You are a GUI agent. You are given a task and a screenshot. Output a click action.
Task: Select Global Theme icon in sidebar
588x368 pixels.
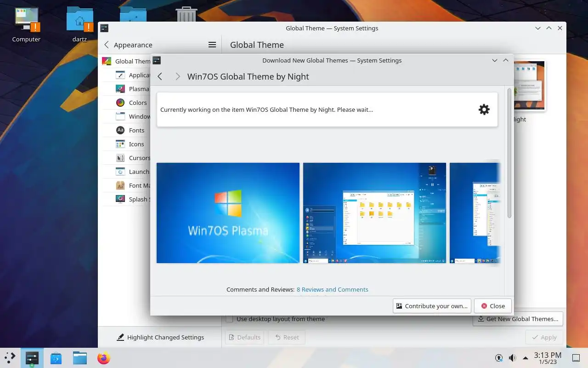click(107, 61)
